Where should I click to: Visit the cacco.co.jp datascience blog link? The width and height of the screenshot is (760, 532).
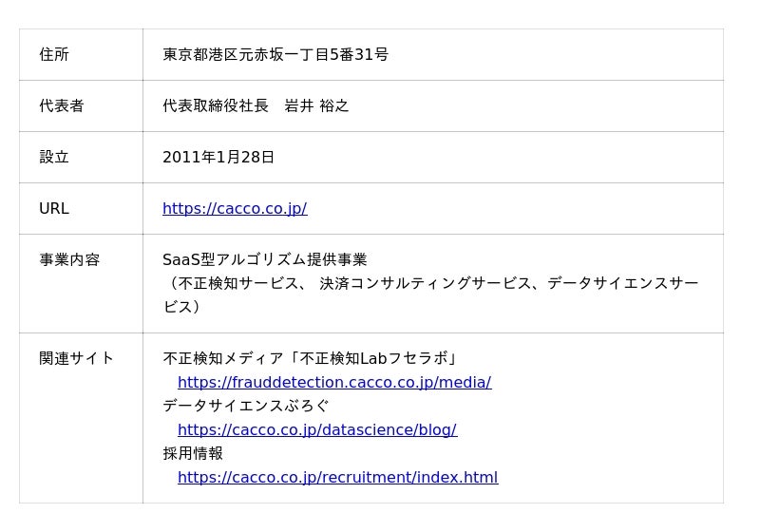click(x=316, y=430)
